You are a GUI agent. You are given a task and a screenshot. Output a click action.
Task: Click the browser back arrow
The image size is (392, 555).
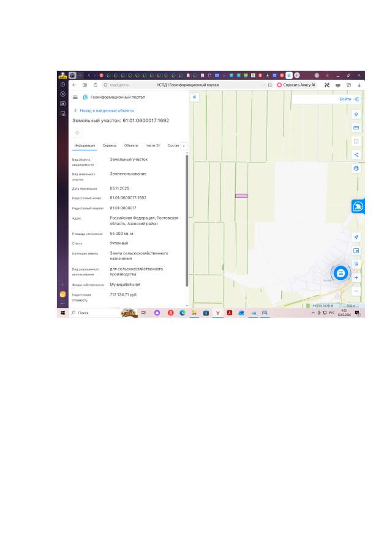(74, 85)
